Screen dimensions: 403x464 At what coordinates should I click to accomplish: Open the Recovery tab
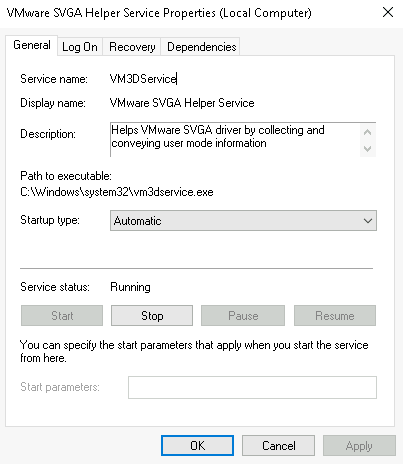click(132, 47)
